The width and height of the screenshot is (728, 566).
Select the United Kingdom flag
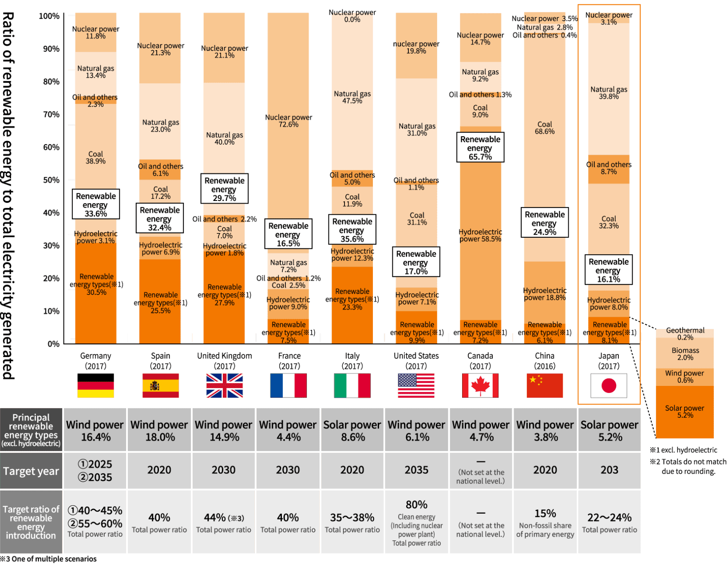pos(225,385)
